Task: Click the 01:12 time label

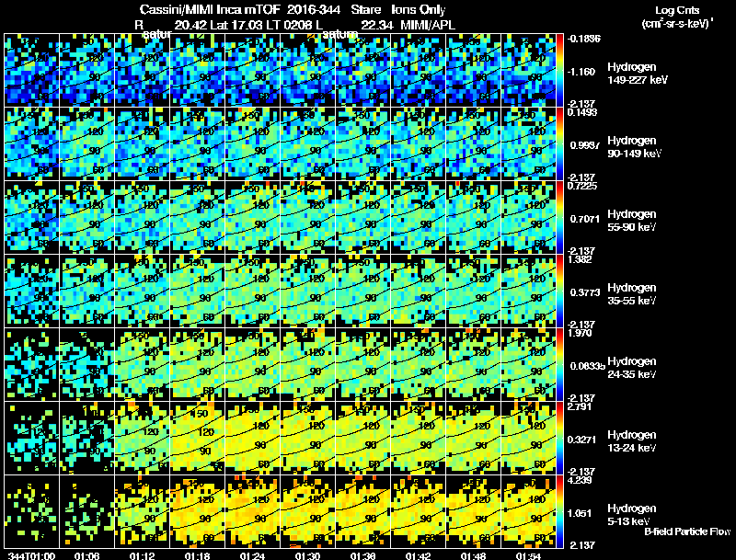Action: coord(143,556)
